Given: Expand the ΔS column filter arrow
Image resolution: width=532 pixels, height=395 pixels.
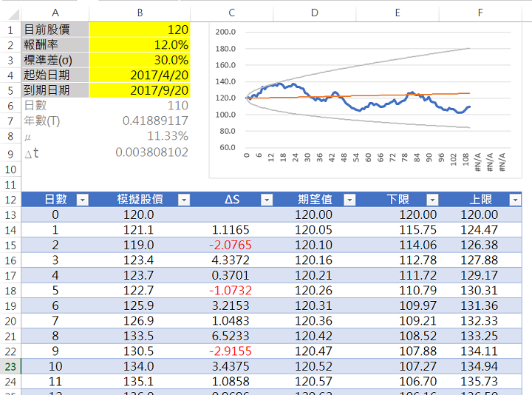Looking at the screenshot, I should (x=265, y=200).
